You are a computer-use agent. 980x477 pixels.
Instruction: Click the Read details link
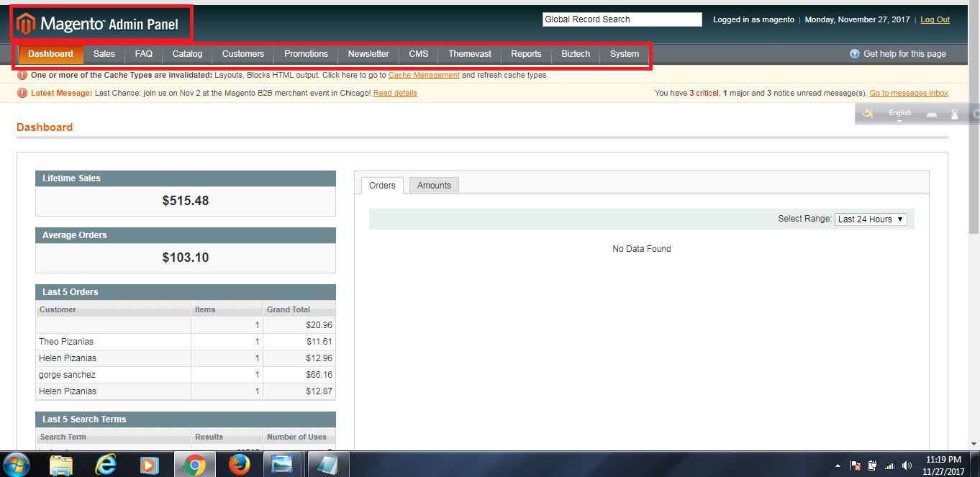[395, 93]
